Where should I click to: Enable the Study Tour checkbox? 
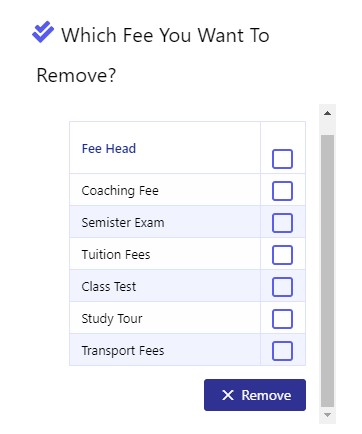click(282, 319)
